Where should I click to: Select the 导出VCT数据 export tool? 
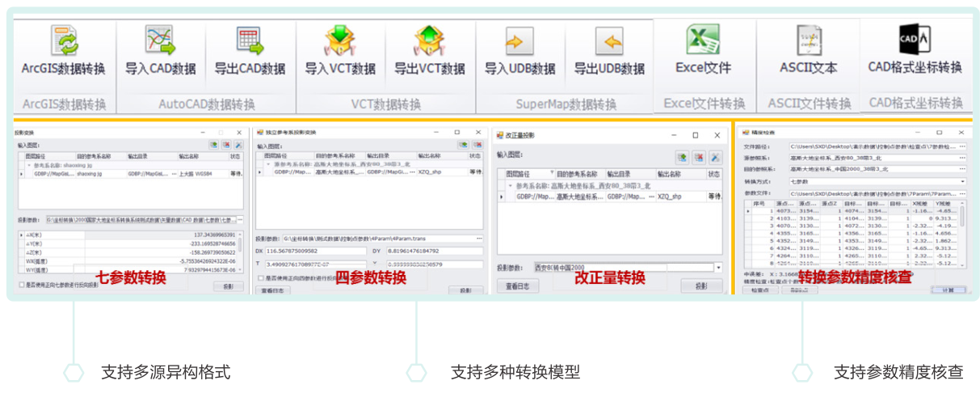pos(429,52)
